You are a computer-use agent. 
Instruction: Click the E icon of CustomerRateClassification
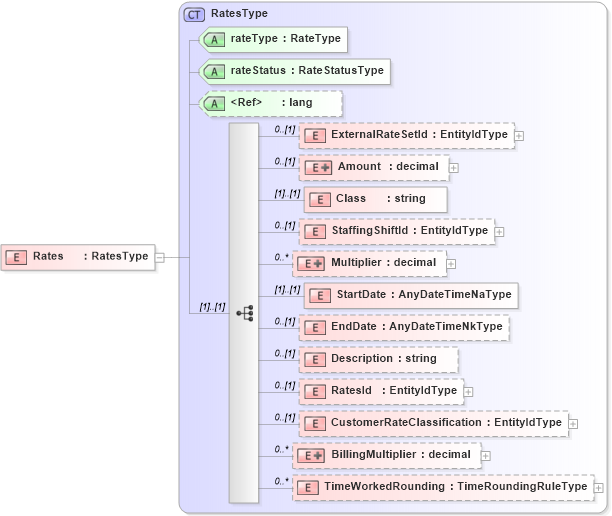coord(315,423)
